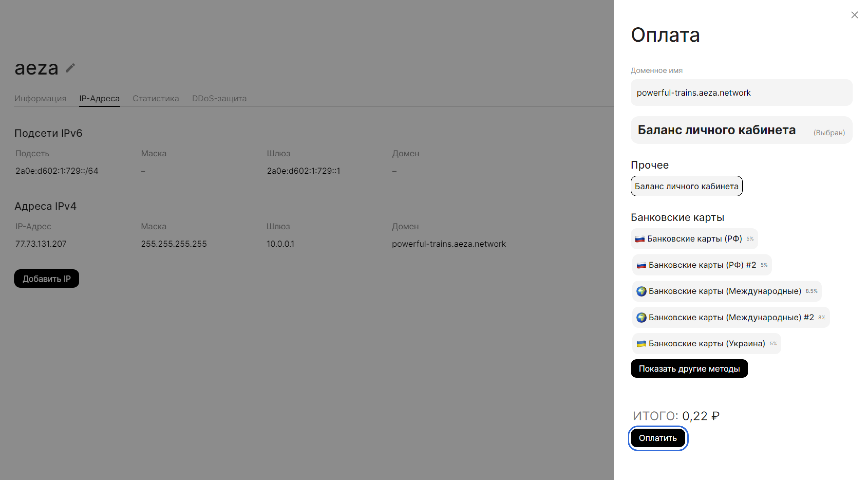
Task: Close the payment panel with X icon
Action: pyautogui.click(x=854, y=15)
